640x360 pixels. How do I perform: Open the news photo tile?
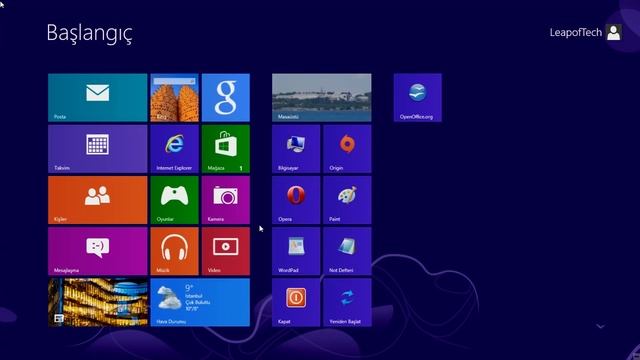click(x=98, y=302)
